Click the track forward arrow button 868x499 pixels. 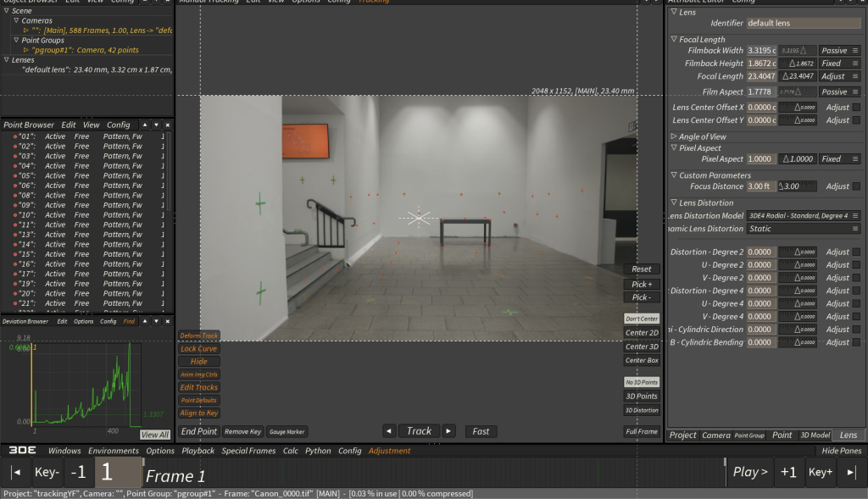[x=449, y=431]
